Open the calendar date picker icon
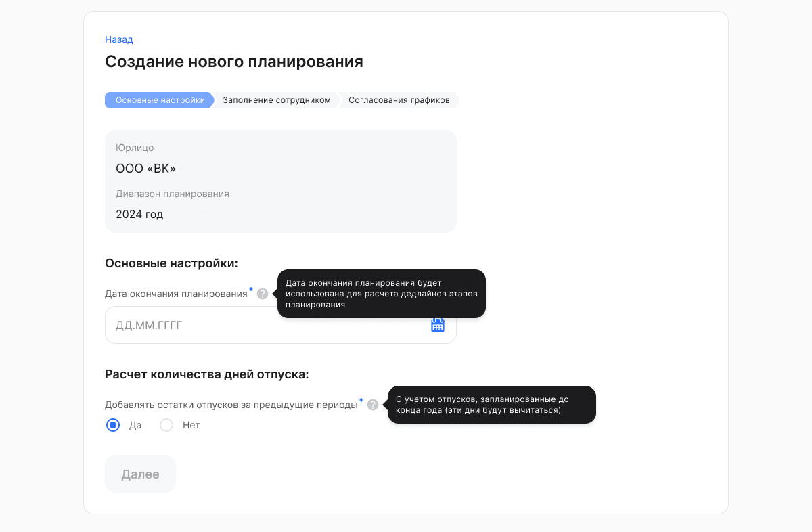This screenshot has height=532, width=812. click(438, 325)
